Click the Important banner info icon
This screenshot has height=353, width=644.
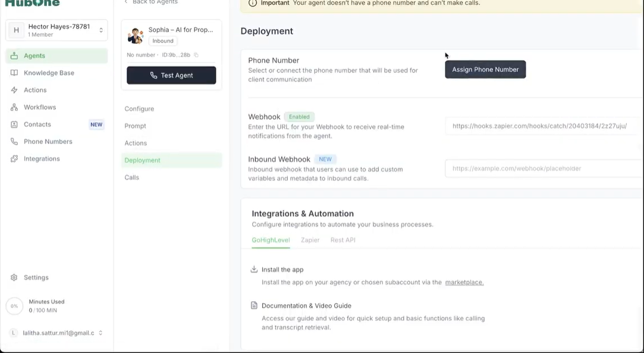[253, 3]
